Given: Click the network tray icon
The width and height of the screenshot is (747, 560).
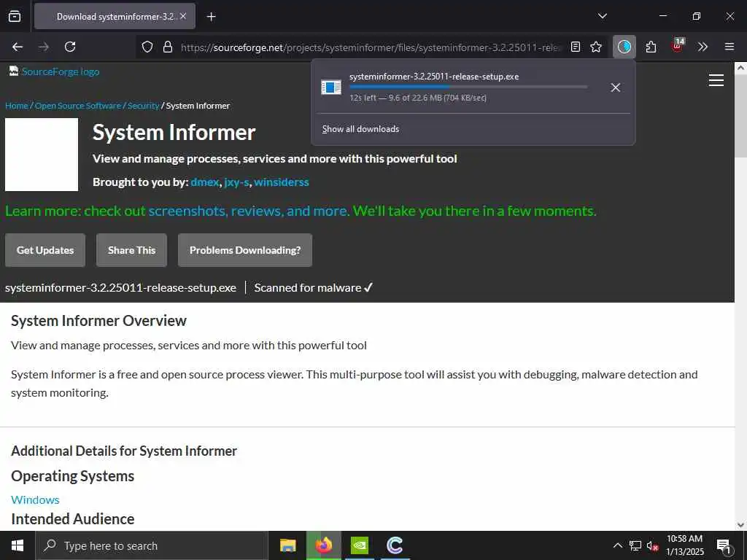Looking at the screenshot, I should [x=635, y=545].
